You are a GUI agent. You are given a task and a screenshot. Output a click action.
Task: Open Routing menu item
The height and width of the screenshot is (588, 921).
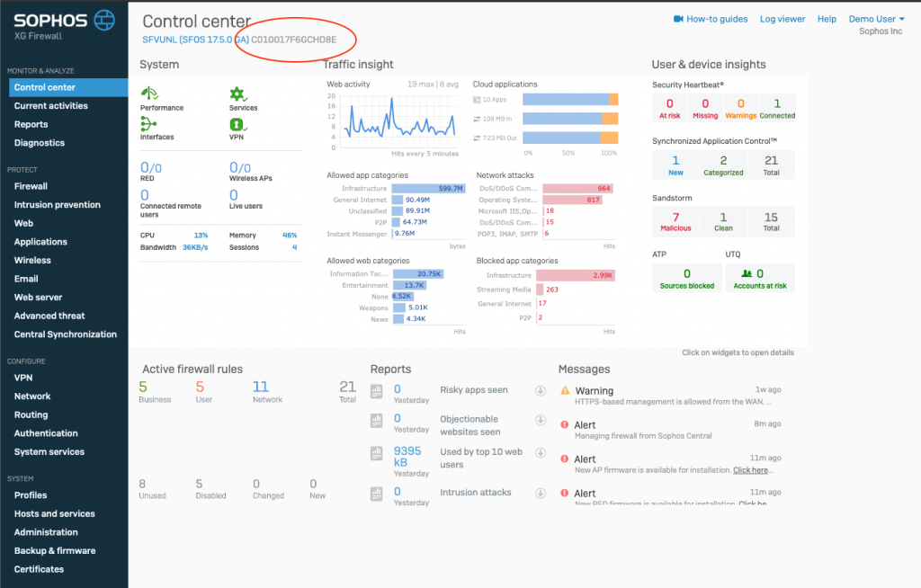click(x=31, y=414)
